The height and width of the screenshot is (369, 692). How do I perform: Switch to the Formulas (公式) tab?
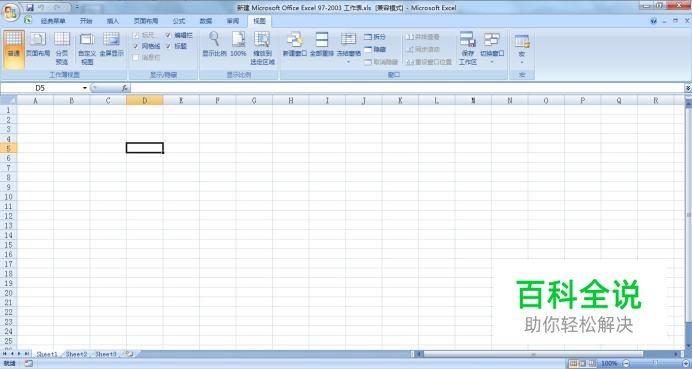(x=179, y=21)
